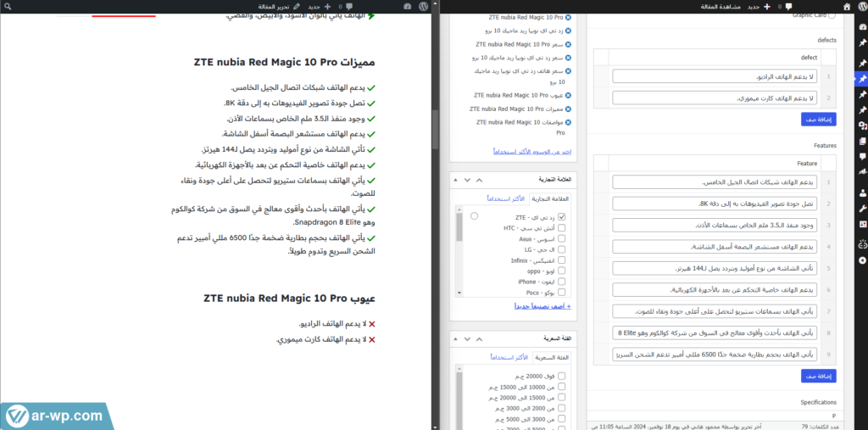This screenshot has height=430, width=868.
Task: Remove the 'عيوب ZTE nubia Red Magic 10 Pro' tag
Action: tap(568, 96)
